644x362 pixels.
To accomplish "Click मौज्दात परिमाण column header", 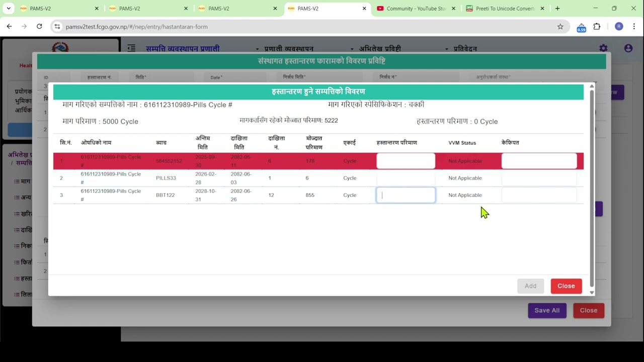I will pyautogui.click(x=314, y=143).
